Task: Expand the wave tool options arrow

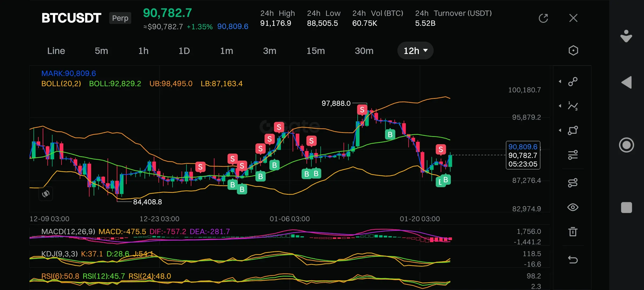Action: [560, 106]
